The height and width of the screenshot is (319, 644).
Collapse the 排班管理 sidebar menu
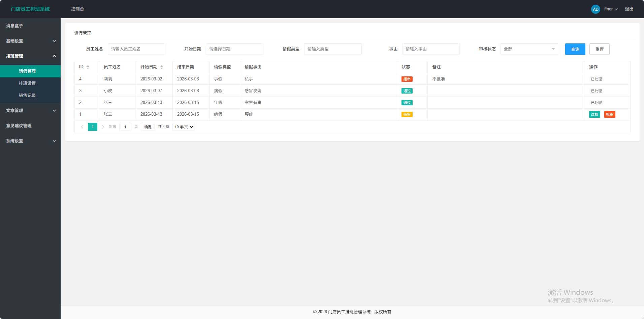pos(30,56)
